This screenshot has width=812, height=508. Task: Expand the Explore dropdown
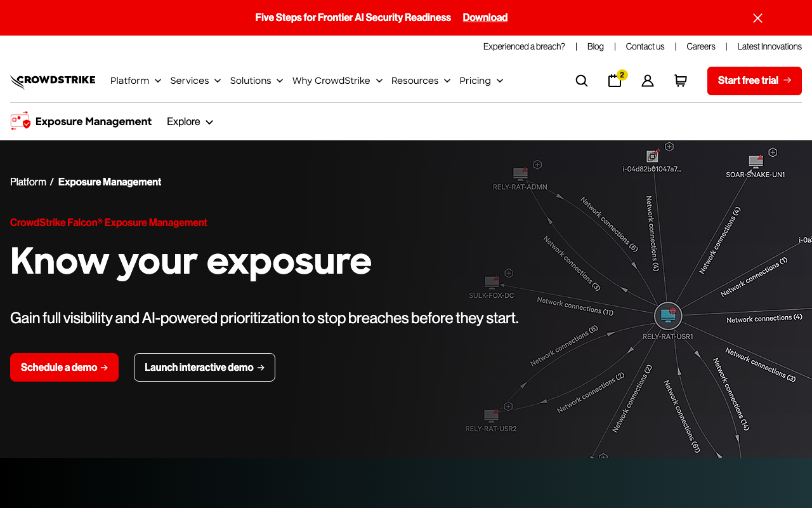point(190,122)
